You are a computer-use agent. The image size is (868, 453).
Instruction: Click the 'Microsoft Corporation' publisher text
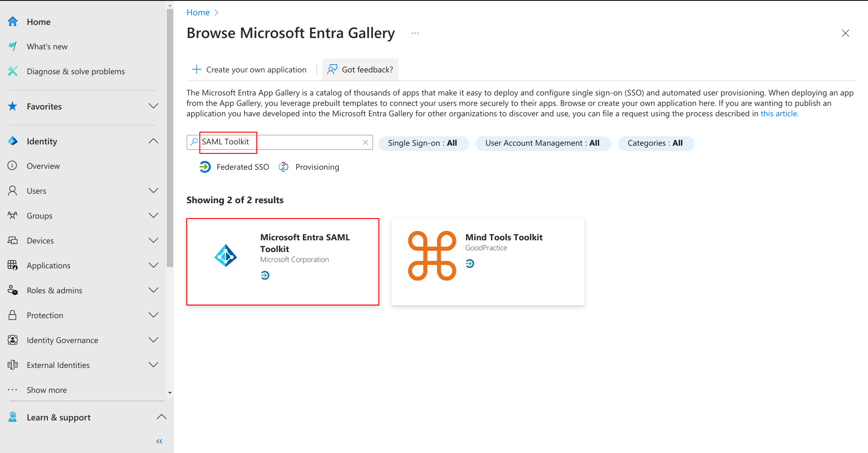294,259
